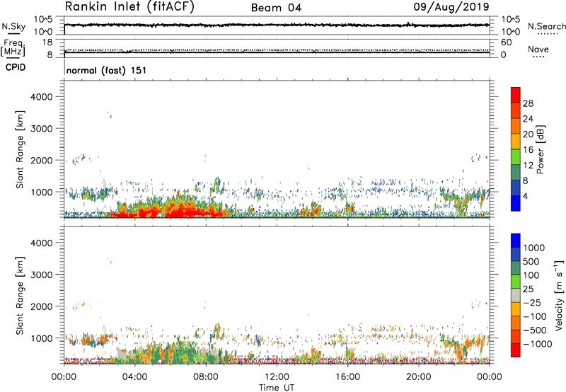
Task: Click the 'CPID' label
Action: pyautogui.click(x=16, y=67)
